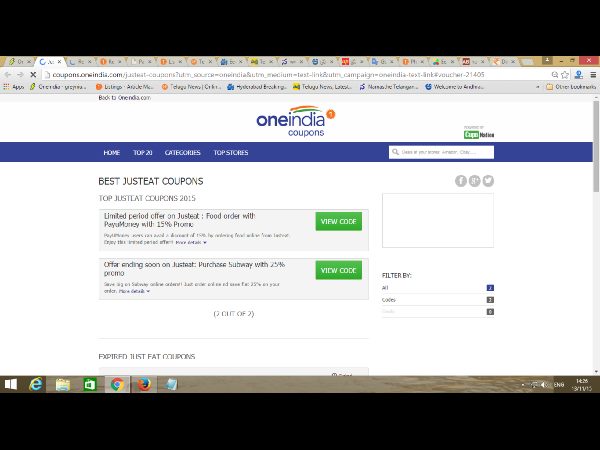Image resolution: width=600 pixels, height=450 pixels.
Task: Click the Twitter share icon
Action: [x=488, y=181]
